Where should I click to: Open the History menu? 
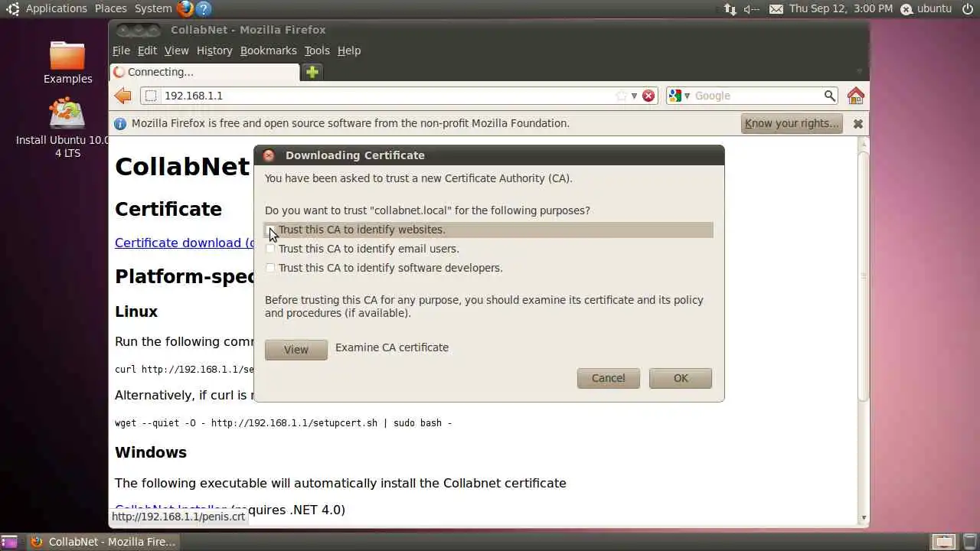coord(214,51)
